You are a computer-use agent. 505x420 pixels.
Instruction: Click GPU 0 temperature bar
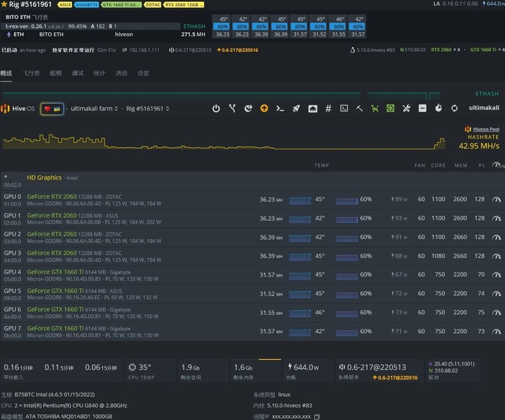pyautogui.click(x=300, y=200)
